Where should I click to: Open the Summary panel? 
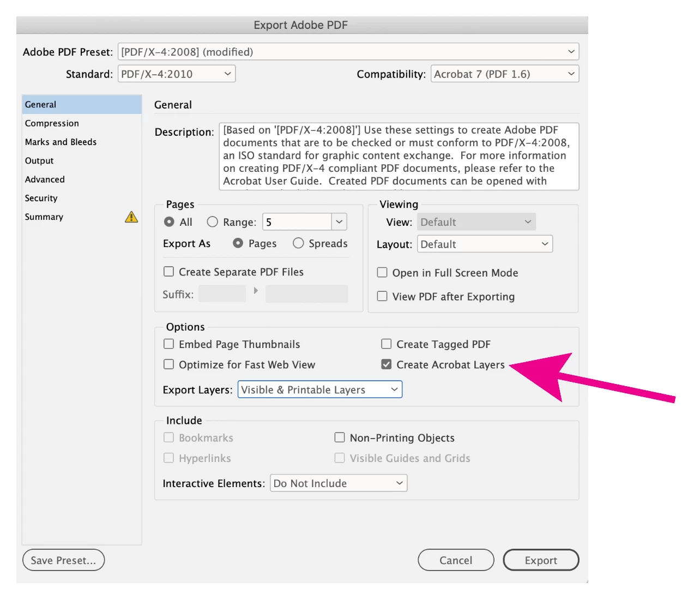click(82, 217)
